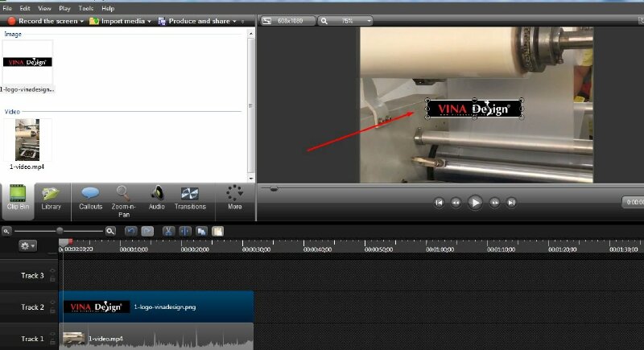Select the VINA Design logo thumbnail in Clip Bin

click(27, 62)
